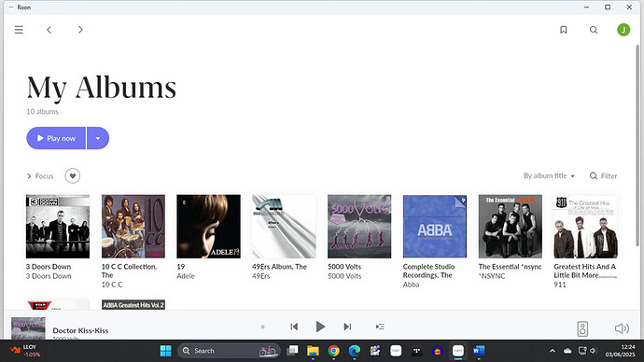Click the 10 C C artist link
This screenshot has height=362, width=644.
coord(112,285)
